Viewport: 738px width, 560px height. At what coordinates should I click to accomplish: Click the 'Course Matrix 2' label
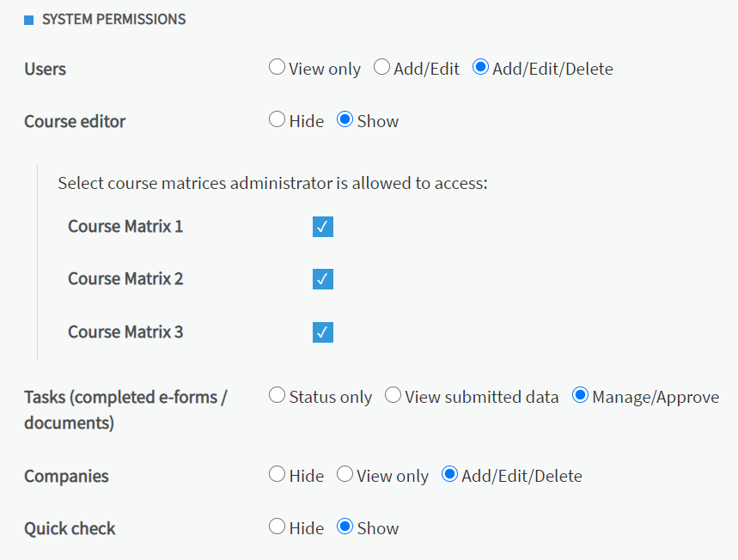[125, 279]
